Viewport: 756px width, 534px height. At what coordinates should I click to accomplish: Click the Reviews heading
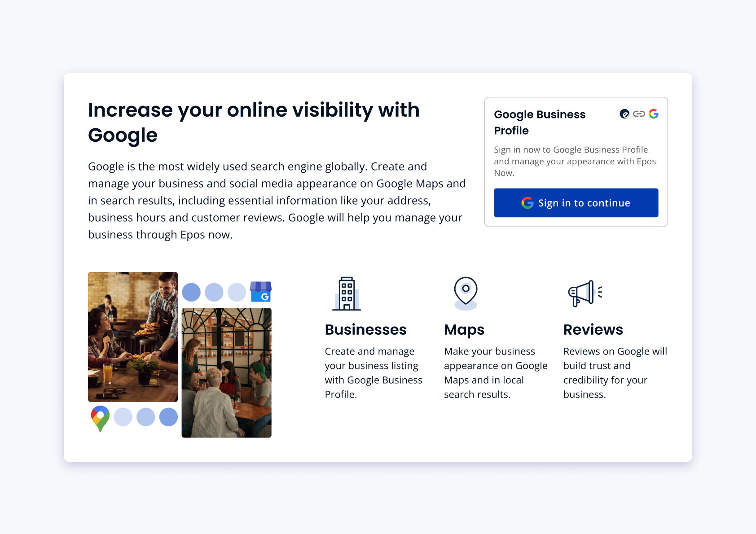coord(593,329)
